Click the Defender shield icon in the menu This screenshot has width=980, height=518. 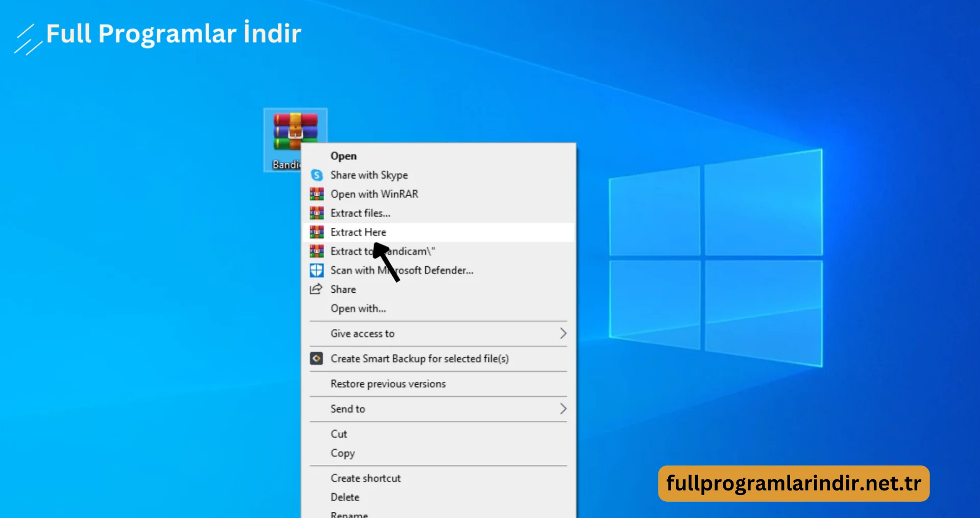click(x=316, y=270)
